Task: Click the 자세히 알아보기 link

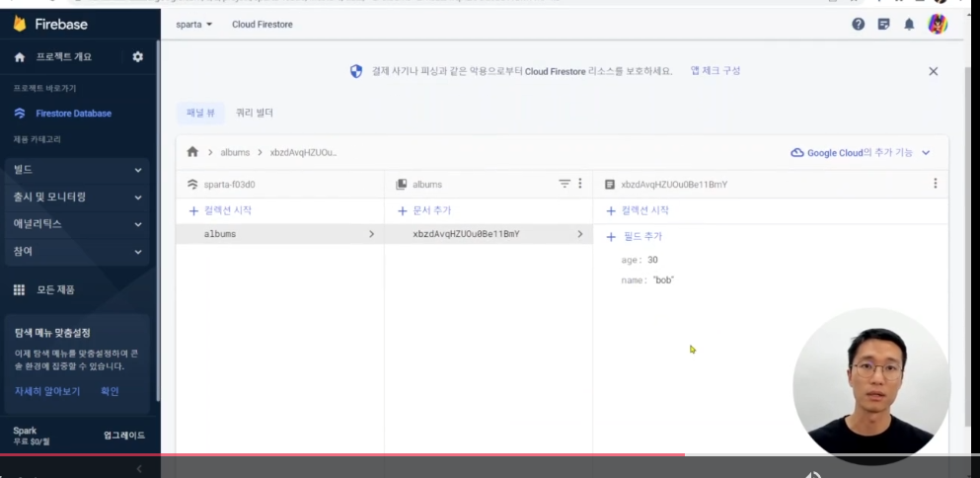Action: pyautogui.click(x=47, y=392)
